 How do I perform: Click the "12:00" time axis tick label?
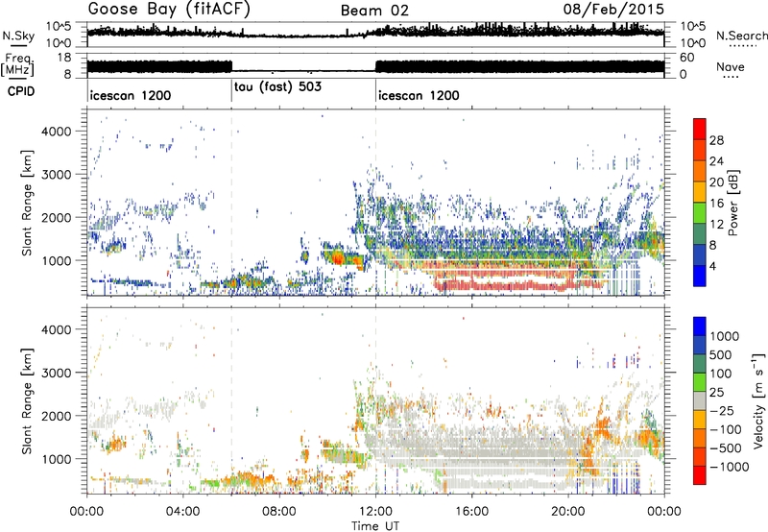(x=375, y=512)
